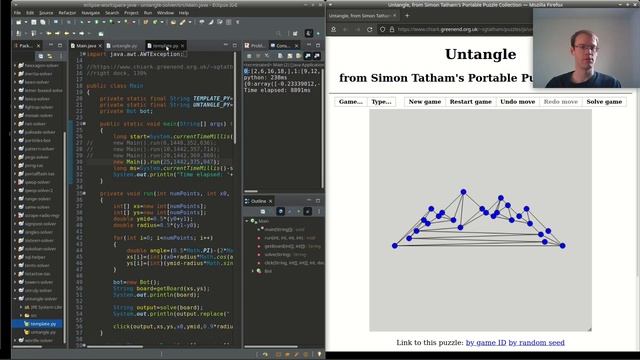The image size is (640, 360).
Task: Click the Back navigation arrow in Eclipse toolbar
Action: [x=67, y=33]
